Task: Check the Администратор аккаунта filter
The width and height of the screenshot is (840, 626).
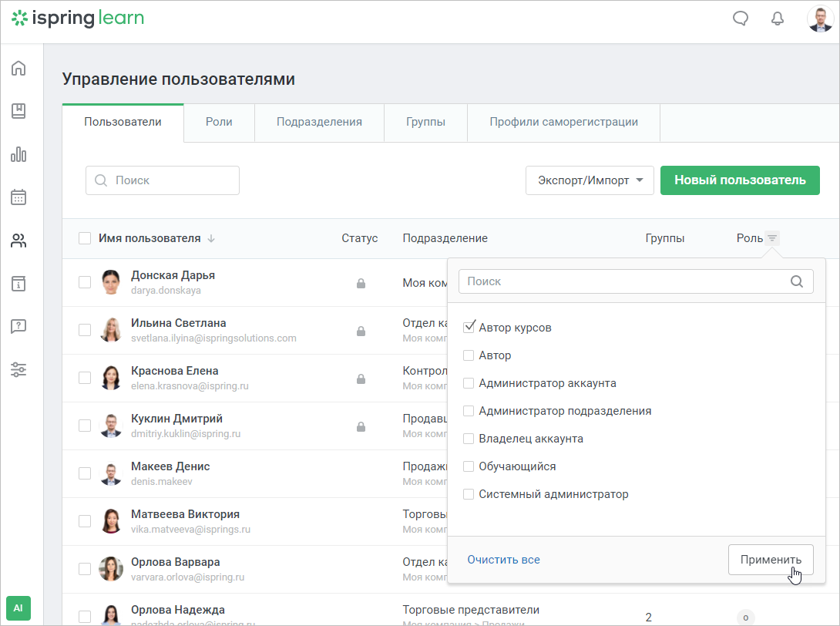Action: (469, 383)
